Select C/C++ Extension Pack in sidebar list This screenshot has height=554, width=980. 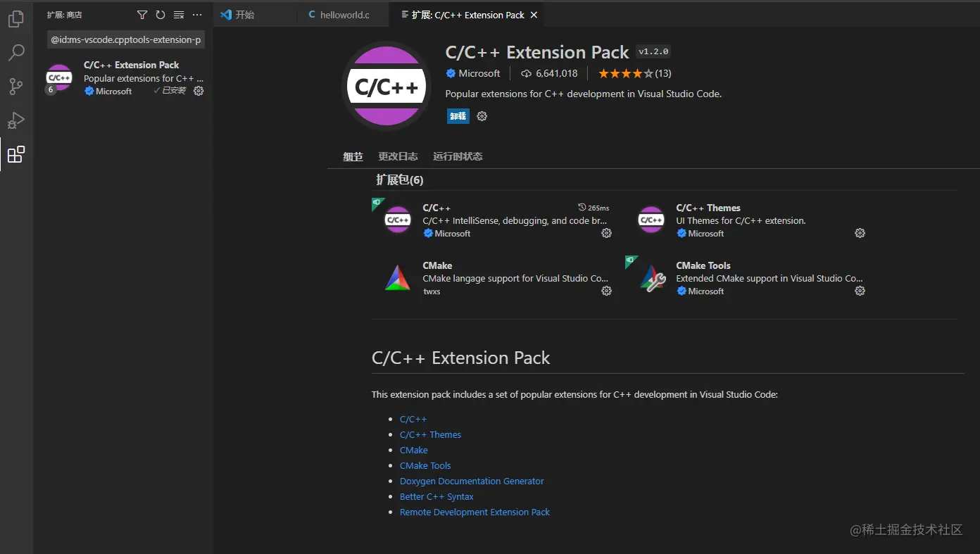tap(124, 77)
